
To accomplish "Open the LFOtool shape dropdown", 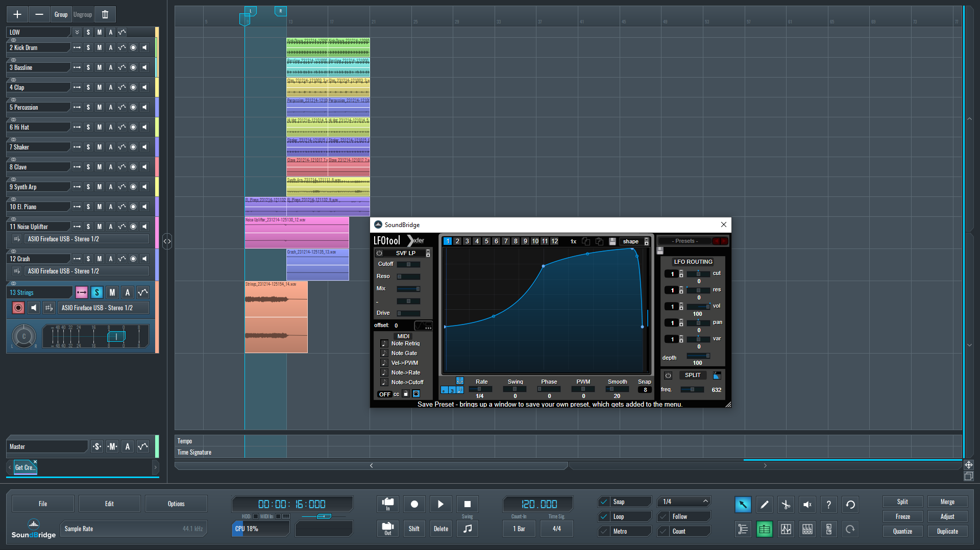I will 635,241.
